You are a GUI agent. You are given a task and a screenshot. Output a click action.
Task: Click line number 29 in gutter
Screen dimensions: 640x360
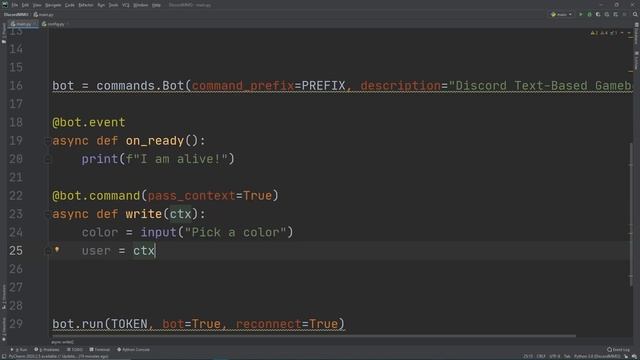coord(16,324)
